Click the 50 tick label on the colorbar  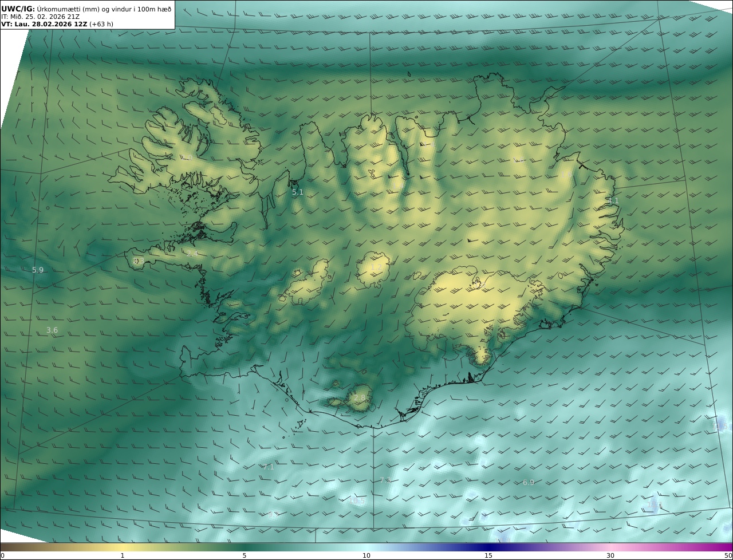coord(728,555)
